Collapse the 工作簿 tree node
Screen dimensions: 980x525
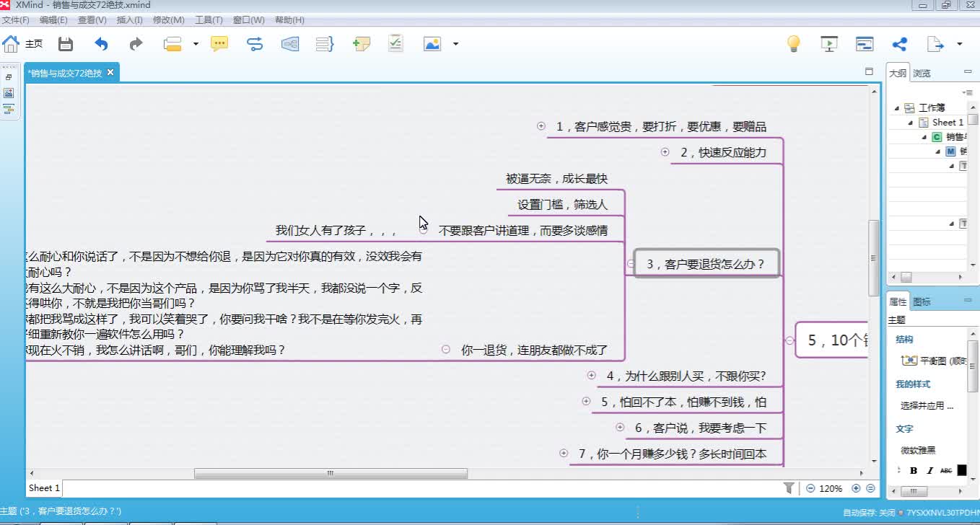click(897, 108)
